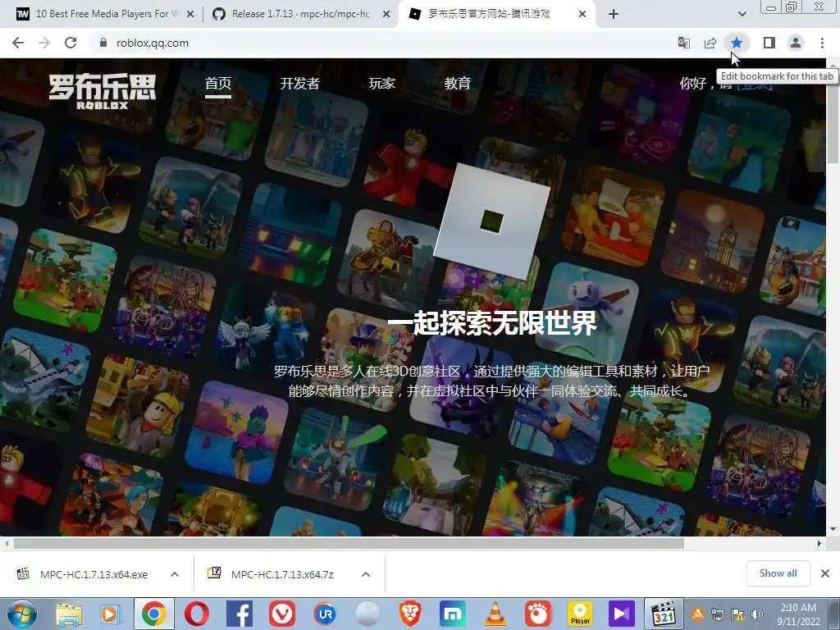Click Show all downloads

pos(778,573)
